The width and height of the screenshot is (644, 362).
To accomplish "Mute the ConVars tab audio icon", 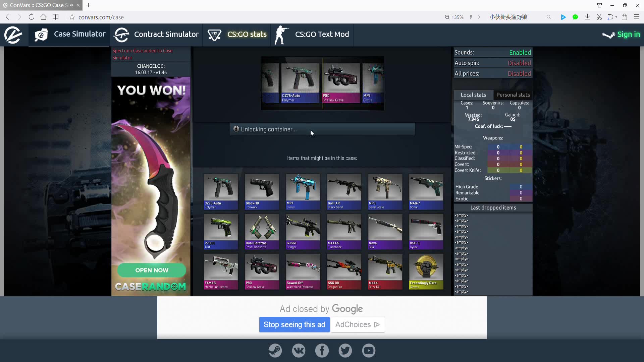I will (x=71, y=5).
